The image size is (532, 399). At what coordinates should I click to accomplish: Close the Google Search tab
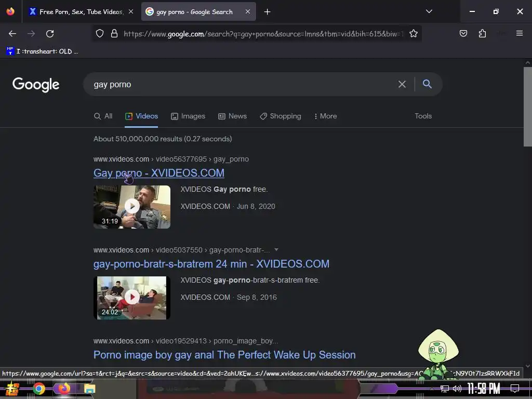[248, 12]
